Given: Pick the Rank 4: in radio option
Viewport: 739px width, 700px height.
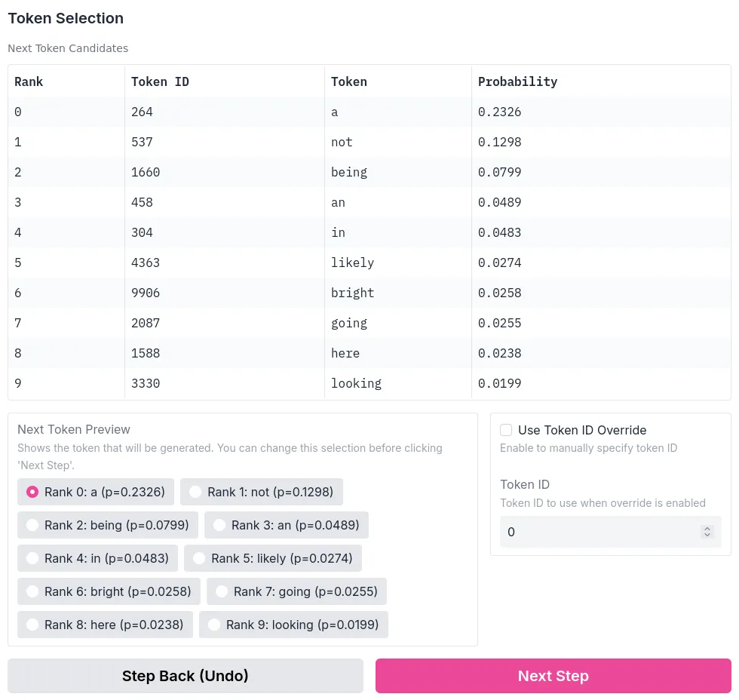Looking at the screenshot, I should click(x=32, y=558).
